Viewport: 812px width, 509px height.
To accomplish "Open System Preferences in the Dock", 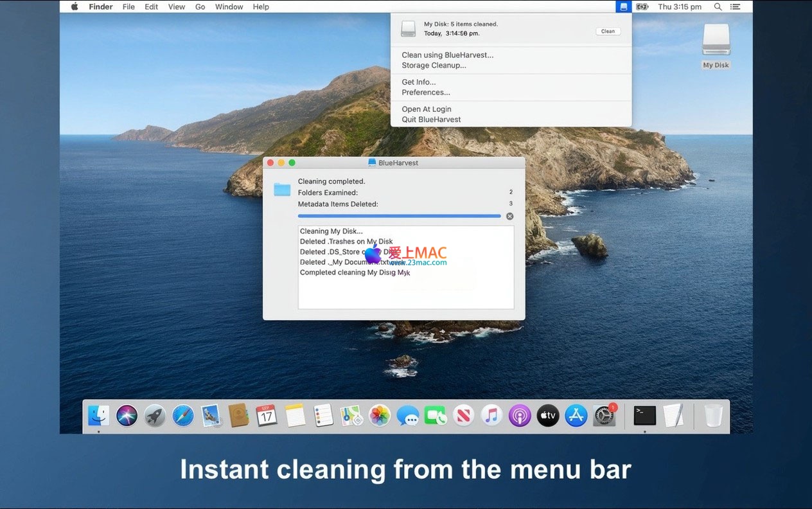I will [604, 416].
